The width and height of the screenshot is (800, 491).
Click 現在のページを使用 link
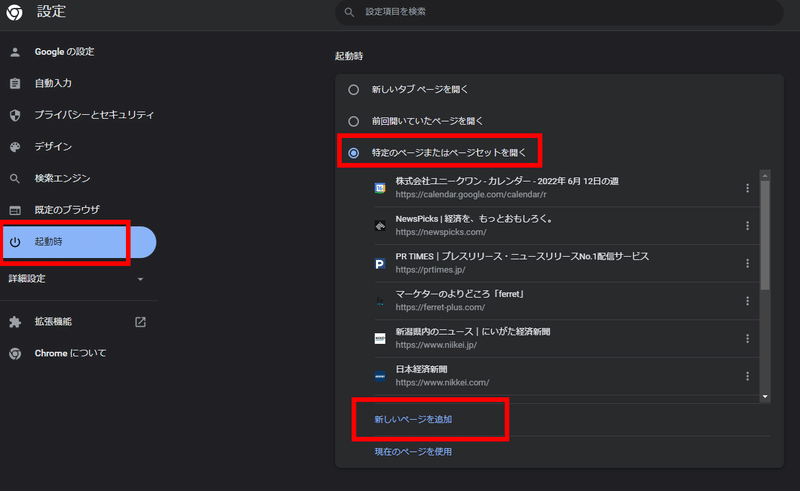pos(413,452)
